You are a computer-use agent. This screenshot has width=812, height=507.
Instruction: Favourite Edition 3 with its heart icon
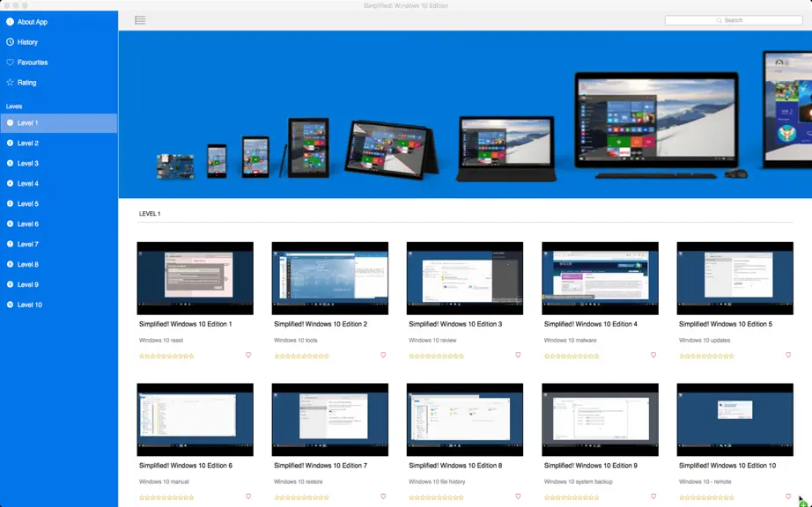click(x=518, y=355)
